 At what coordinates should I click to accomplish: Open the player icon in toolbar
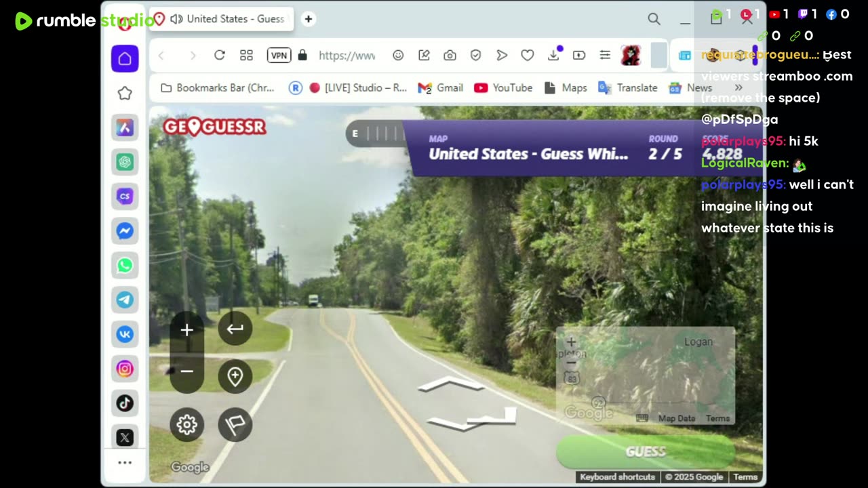pyautogui.click(x=579, y=55)
